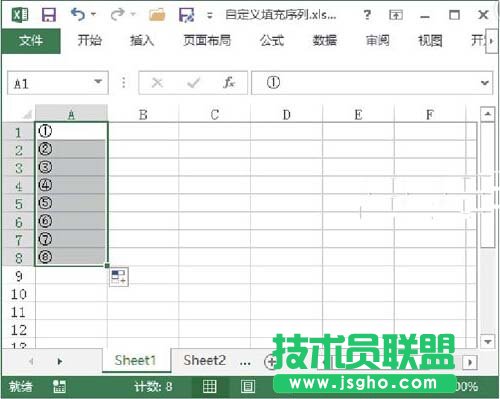
Task: Click cell A4 containing ④
Action: [71, 185]
